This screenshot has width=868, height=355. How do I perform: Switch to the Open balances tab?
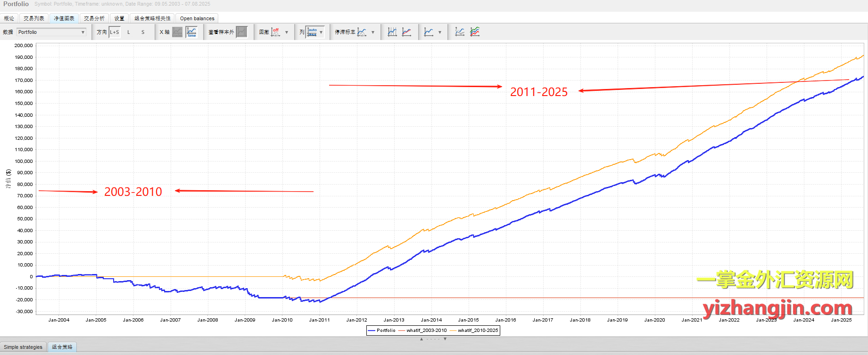[197, 18]
